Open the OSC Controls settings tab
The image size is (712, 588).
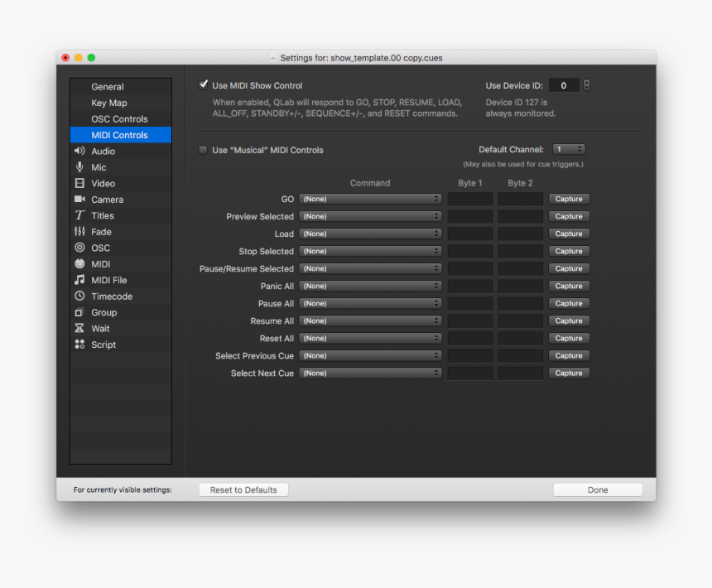coord(119,119)
